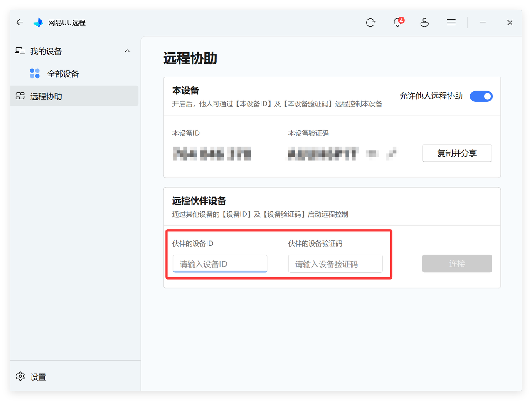This screenshot has height=401, width=532.
Task: Toggle 允许他人远程协助 switch off
Action: [481, 96]
